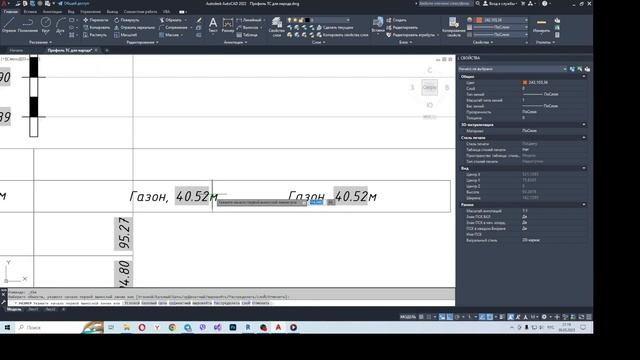Select the Polyline (Полилиния) tool
This screenshot has height=360, width=640.
coord(28,24)
